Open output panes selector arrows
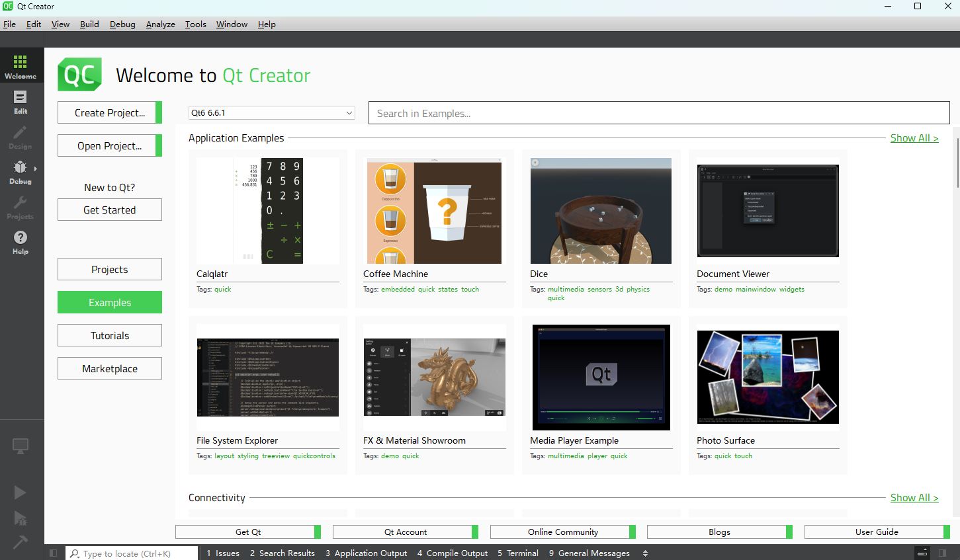The image size is (960, 560). click(x=645, y=553)
